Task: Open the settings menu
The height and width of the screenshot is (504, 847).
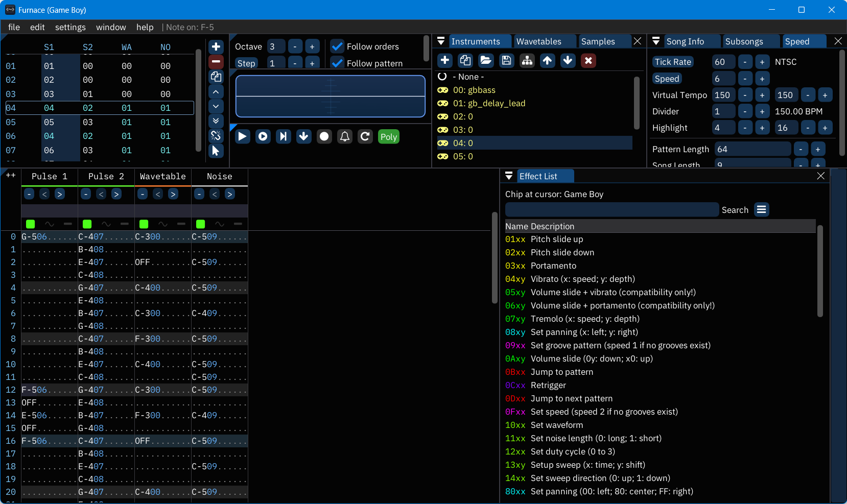Action: pos(70,27)
